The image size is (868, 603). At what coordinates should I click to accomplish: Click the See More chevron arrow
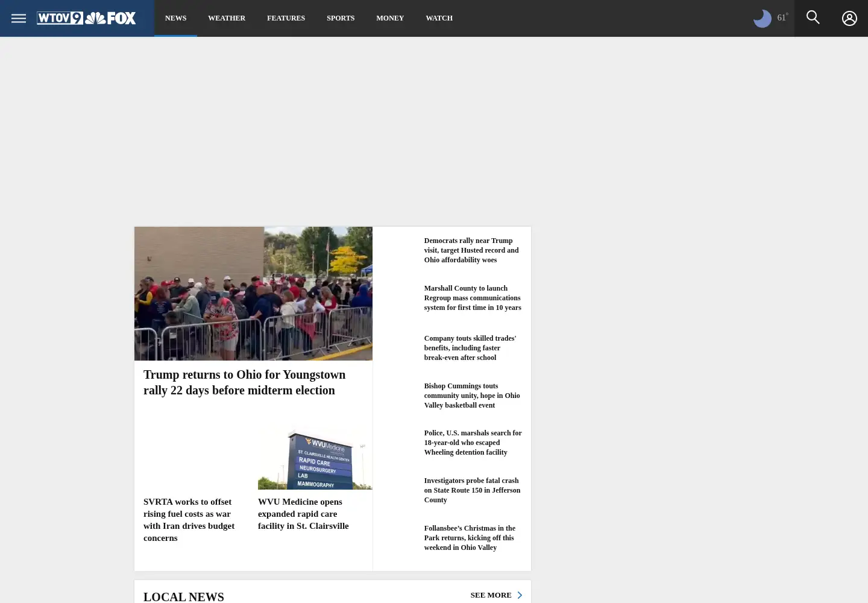tap(520, 595)
